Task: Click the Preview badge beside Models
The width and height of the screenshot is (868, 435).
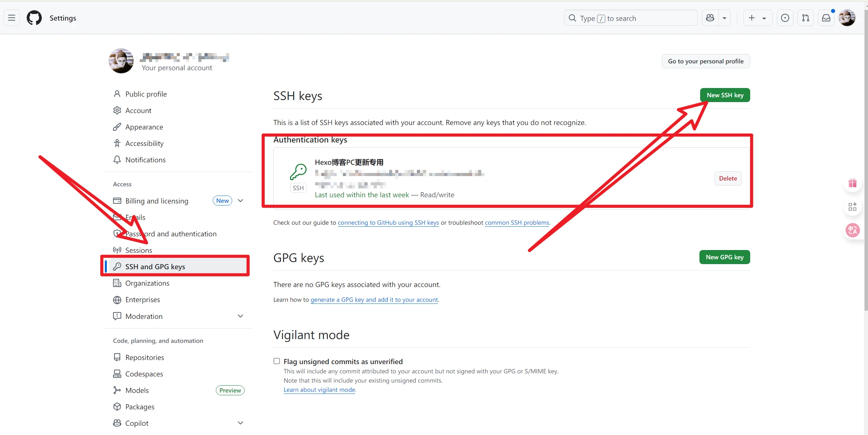Action: 230,390
